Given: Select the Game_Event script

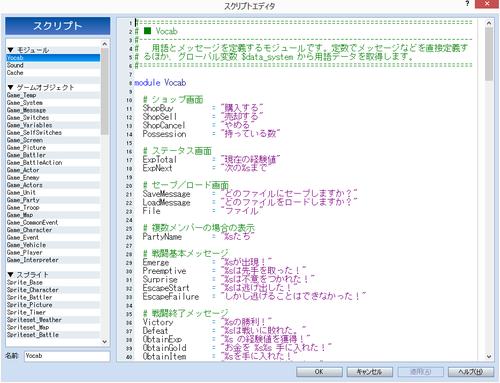Looking at the screenshot, I should tap(53, 237).
